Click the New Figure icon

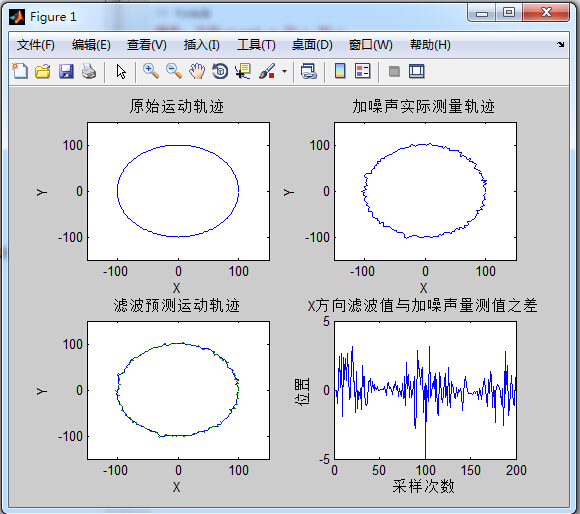[20, 71]
